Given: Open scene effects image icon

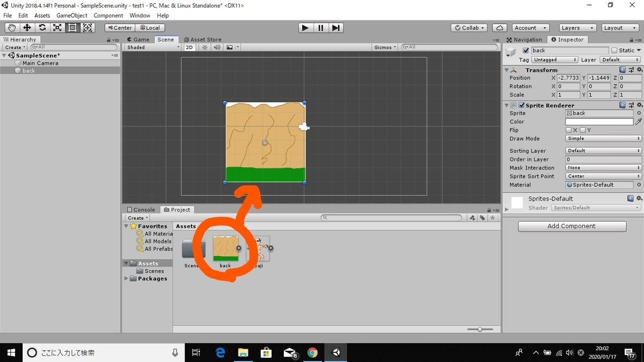Looking at the screenshot, I should (x=230, y=47).
